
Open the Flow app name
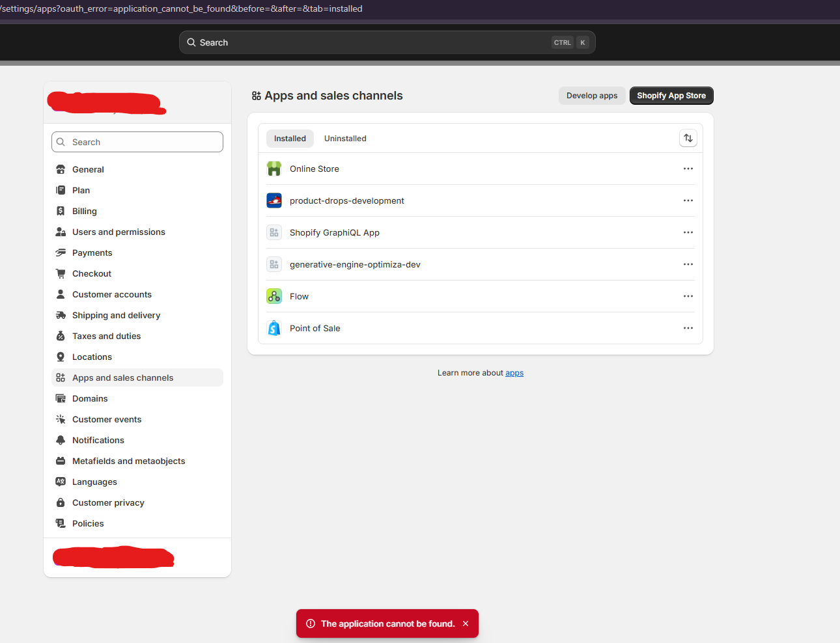[x=299, y=296]
